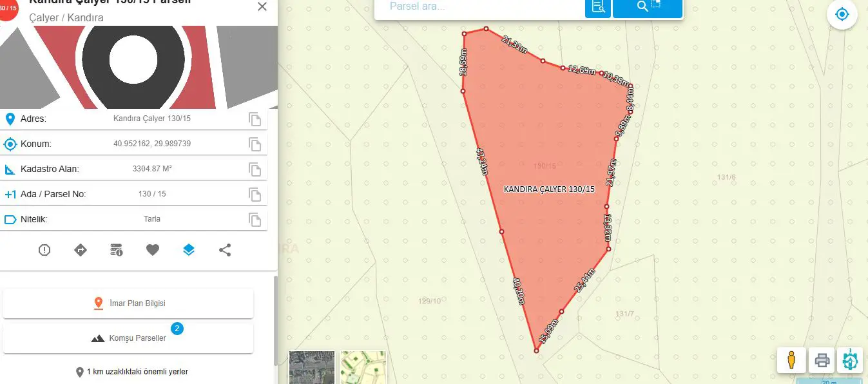Copy the Kadastro Alan value
This screenshot has width=868, height=384.
255,169
